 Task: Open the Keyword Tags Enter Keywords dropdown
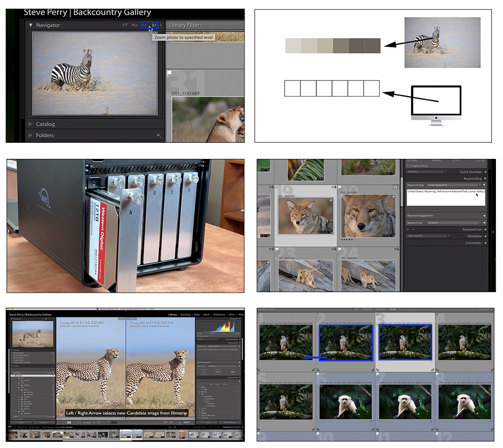(454, 185)
